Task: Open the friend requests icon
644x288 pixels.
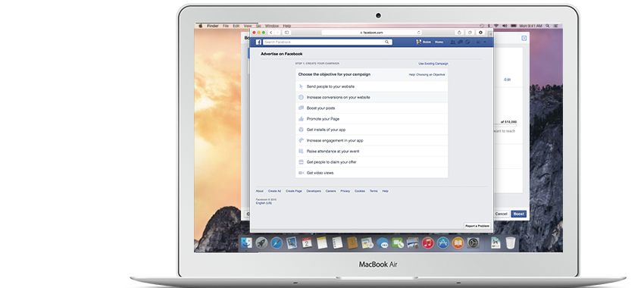Action: 453,42
